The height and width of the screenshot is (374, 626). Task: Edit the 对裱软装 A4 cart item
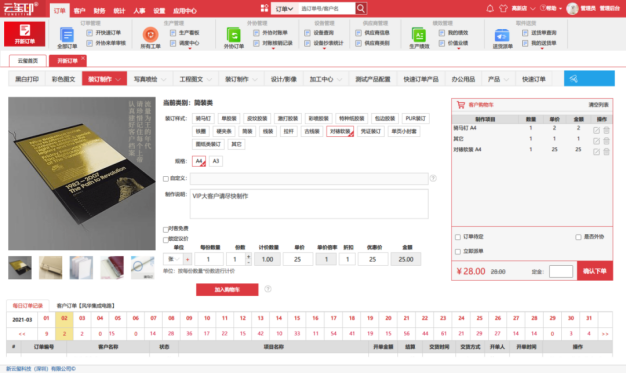click(x=596, y=152)
